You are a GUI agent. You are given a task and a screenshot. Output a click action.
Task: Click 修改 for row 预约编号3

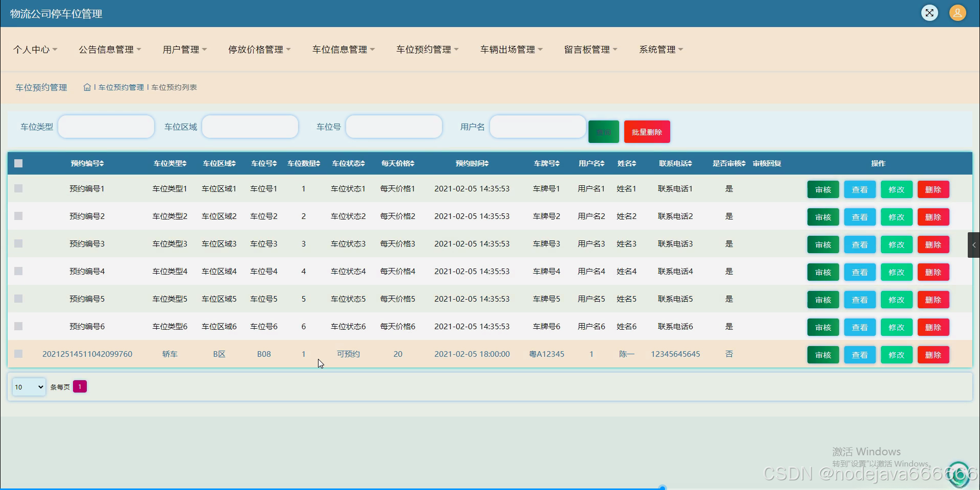896,244
